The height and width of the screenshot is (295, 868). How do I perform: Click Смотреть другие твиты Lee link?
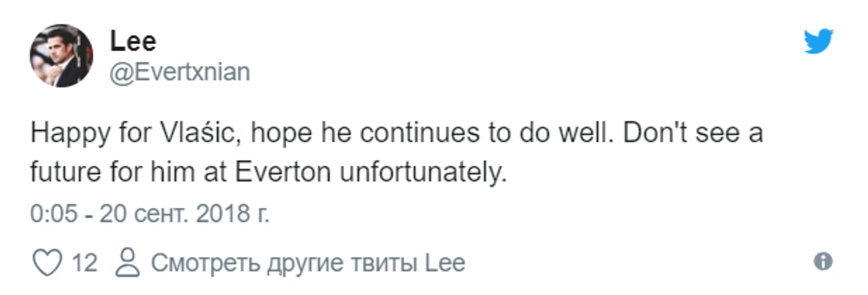tap(308, 262)
